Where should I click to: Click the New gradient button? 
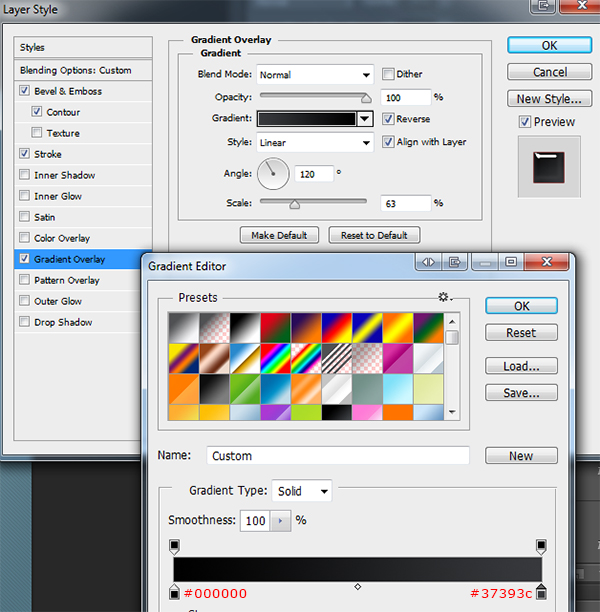522,455
